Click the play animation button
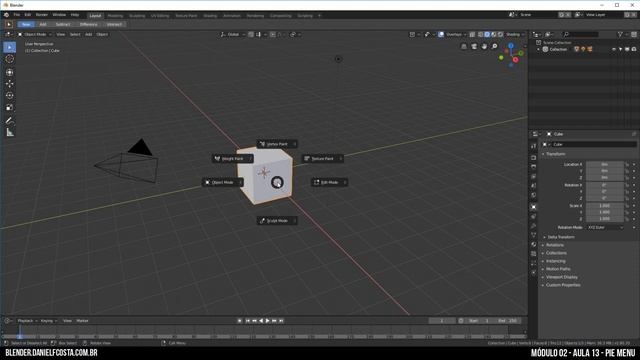640x360 pixels. tap(267, 321)
